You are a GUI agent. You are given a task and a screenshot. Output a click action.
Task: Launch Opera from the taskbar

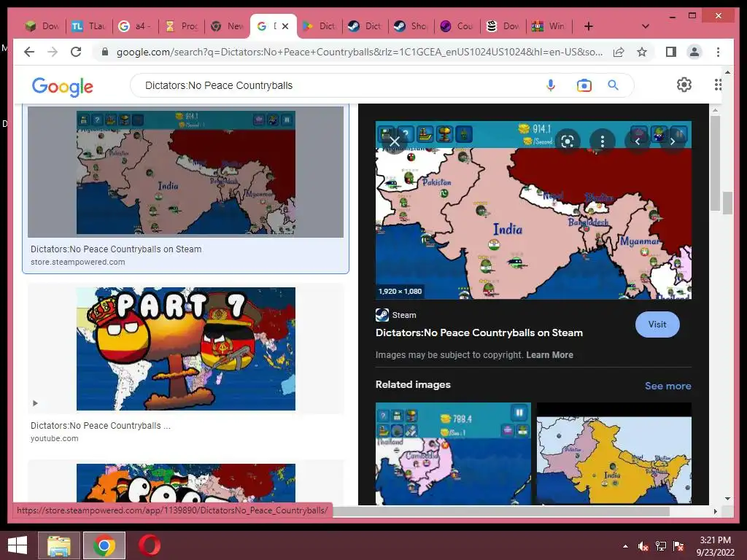(150, 545)
